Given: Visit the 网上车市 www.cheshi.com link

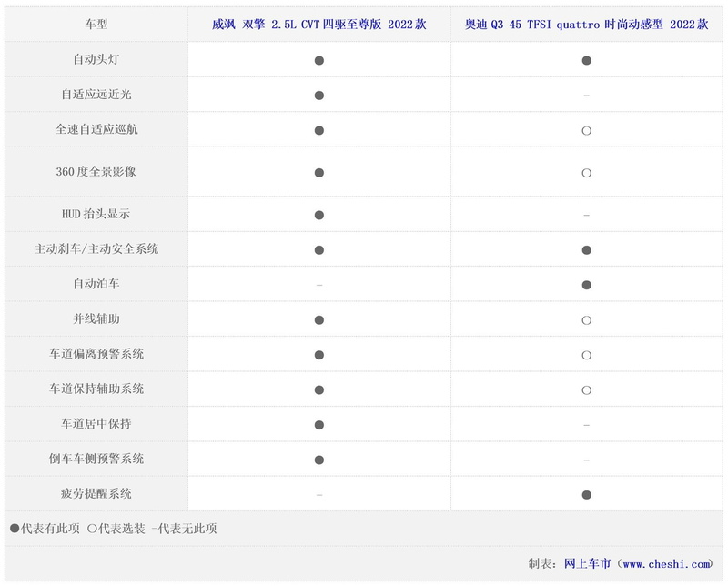Looking at the screenshot, I should click(638, 564).
